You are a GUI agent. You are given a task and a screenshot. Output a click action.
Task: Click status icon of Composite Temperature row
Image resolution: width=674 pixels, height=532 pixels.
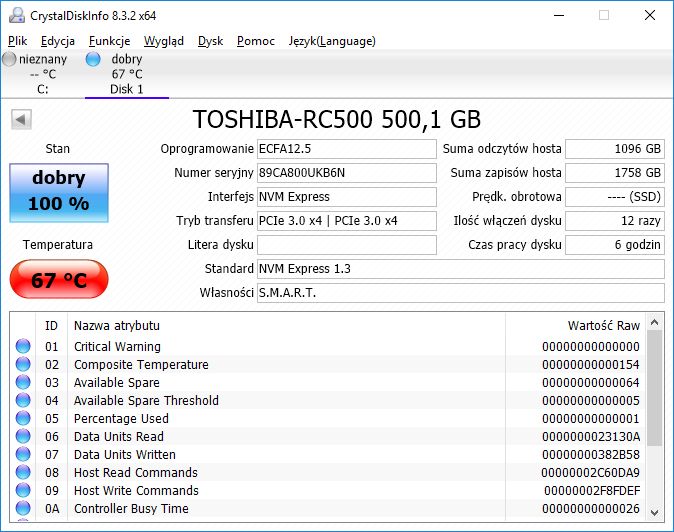pyautogui.click(x=23, y=364)
